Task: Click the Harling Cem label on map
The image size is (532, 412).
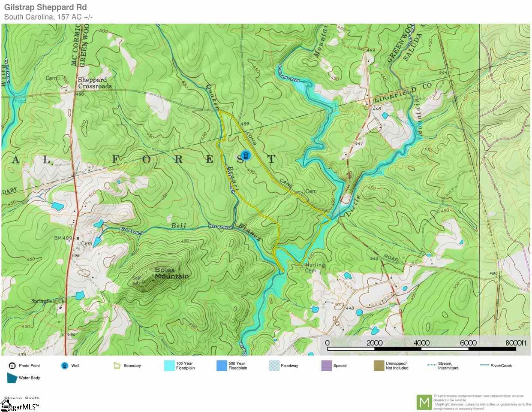Action: [314, 268]
